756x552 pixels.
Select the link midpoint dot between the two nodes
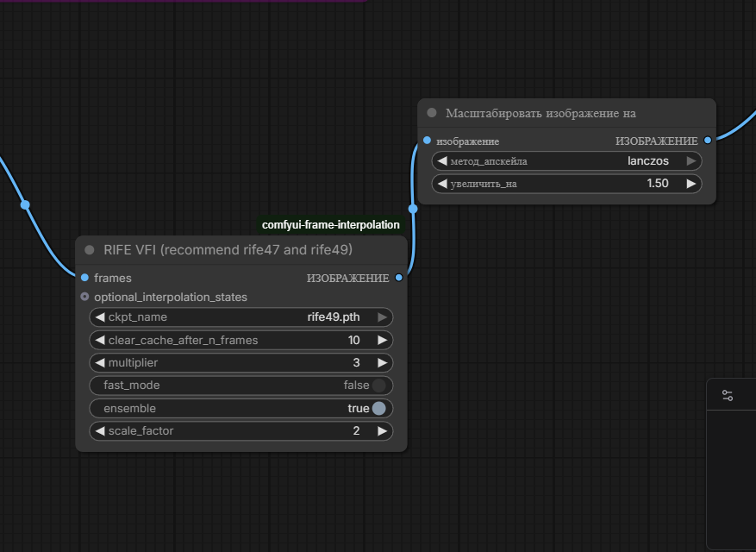click(x=413, y=209)
